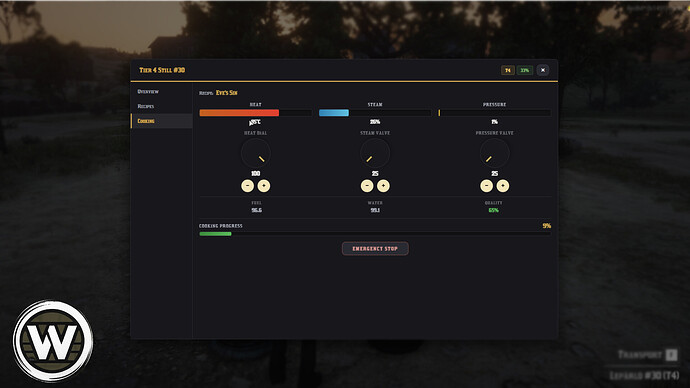Decrease the Pressure Valve with minus button

pos(486,186)
